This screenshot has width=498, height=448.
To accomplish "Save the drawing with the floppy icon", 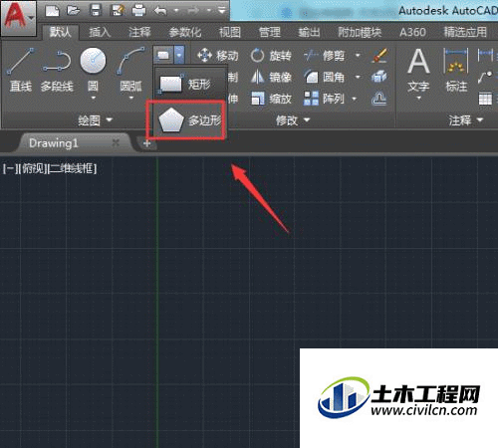I will point(96,11).
